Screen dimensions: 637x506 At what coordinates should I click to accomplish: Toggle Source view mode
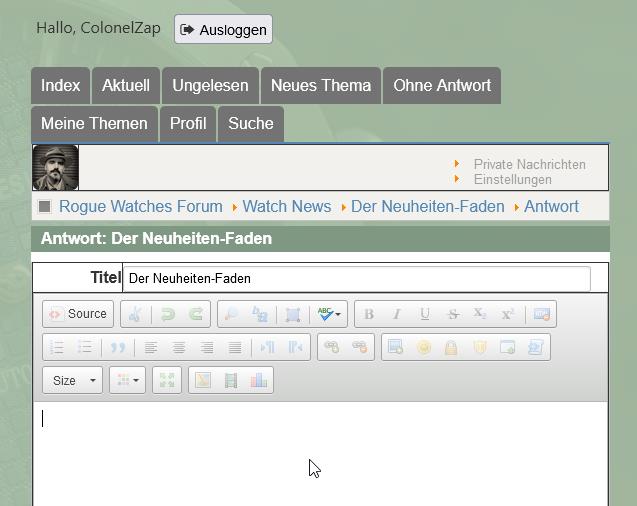pos(78,314)
